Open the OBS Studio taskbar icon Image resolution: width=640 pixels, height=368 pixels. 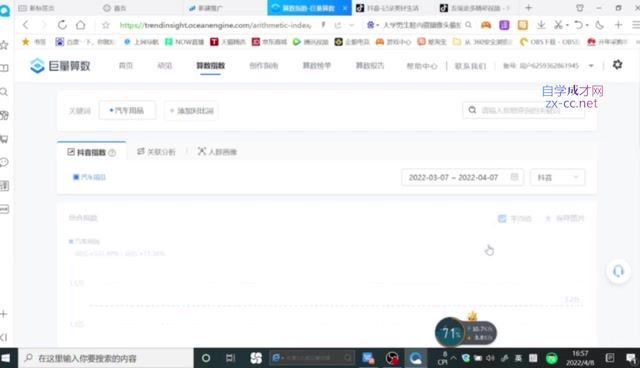tap(392, 358)
